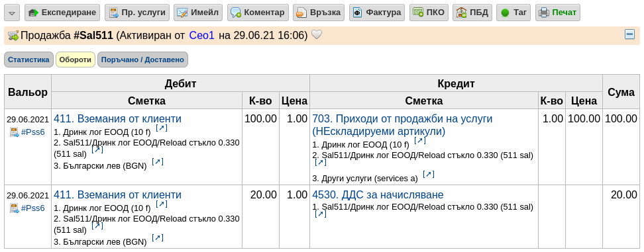Create invoice with Фактура button
The image size is (644, 252).
tap(377, 13)
